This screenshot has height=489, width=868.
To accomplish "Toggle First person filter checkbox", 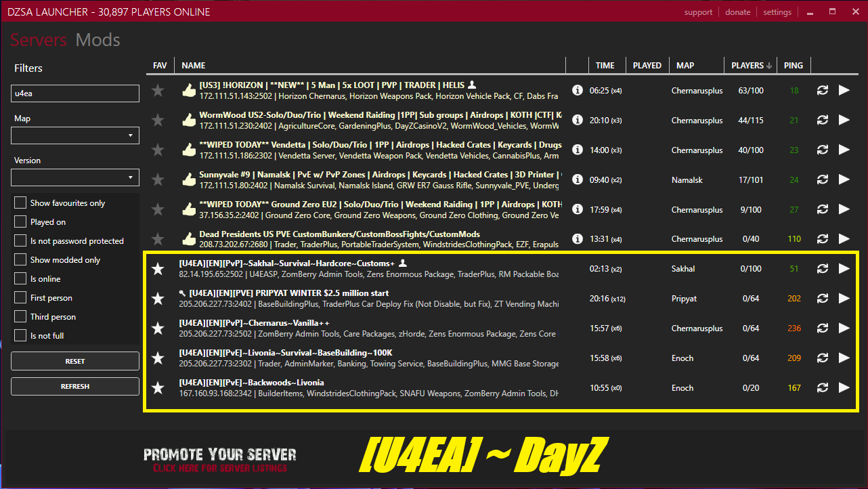I will point(20,298).
